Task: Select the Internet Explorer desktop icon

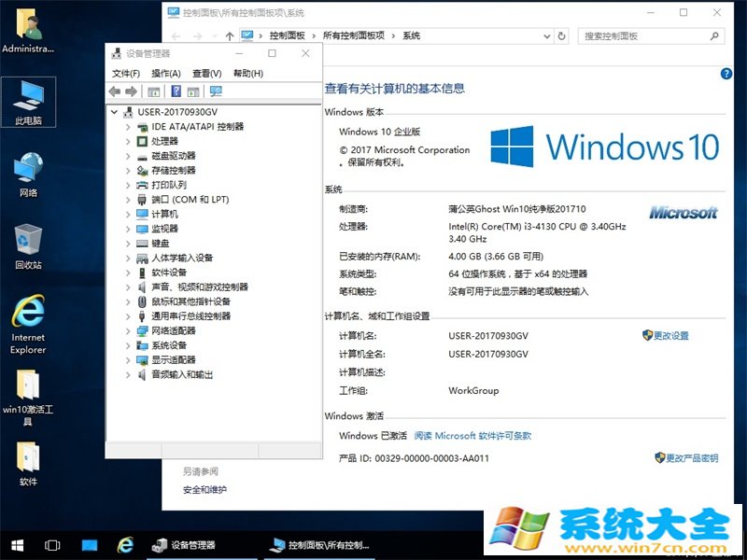Action: click(28, 324)
